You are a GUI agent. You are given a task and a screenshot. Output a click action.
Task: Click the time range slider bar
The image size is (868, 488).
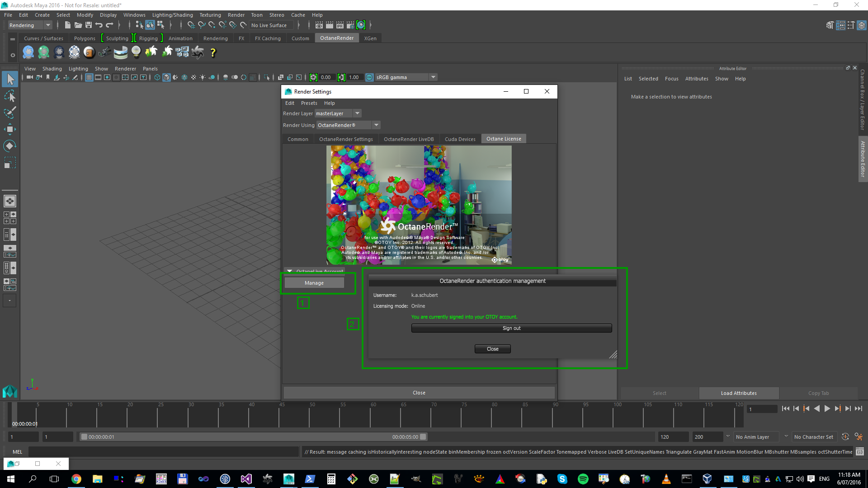[x=253, y=437]
